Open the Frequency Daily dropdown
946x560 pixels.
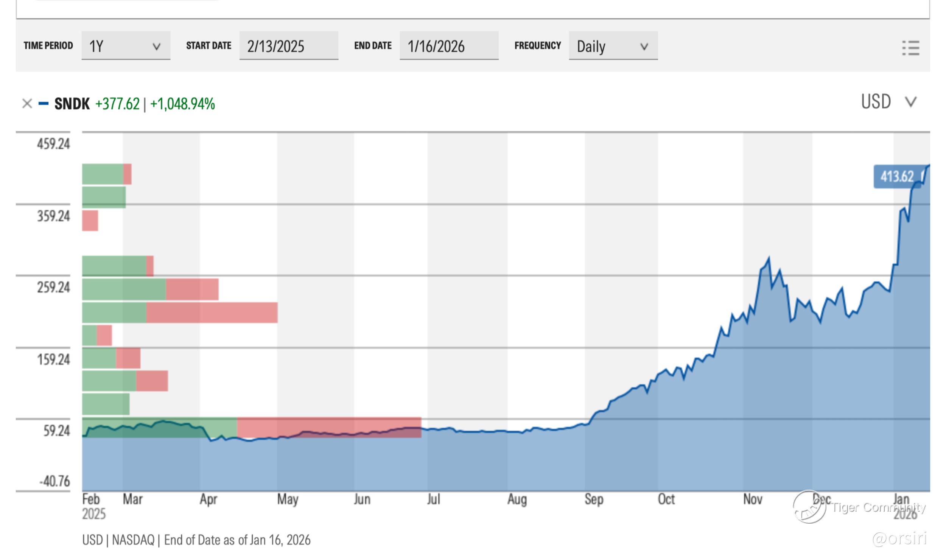[613, 46]
